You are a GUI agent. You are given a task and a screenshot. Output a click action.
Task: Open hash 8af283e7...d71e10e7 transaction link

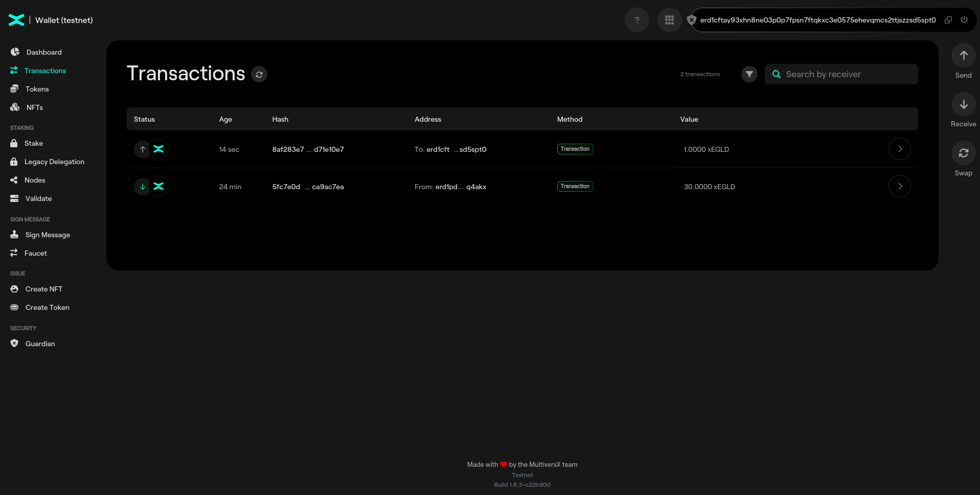[x=308, y=149]
